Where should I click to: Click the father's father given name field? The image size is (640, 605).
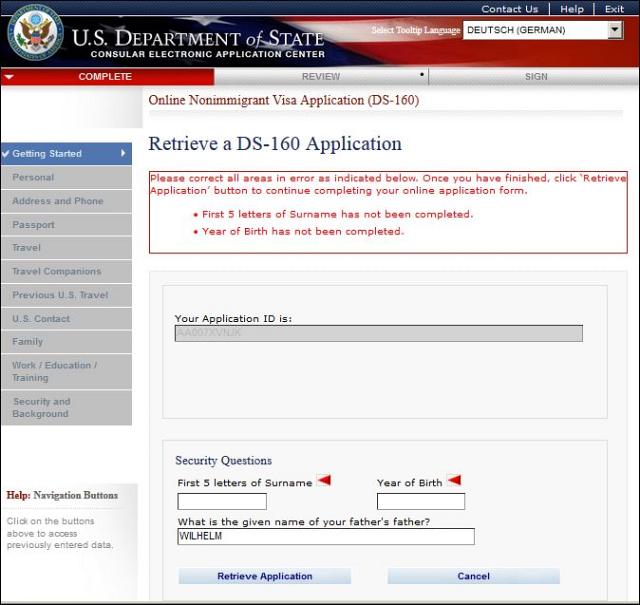click(325, 537)
